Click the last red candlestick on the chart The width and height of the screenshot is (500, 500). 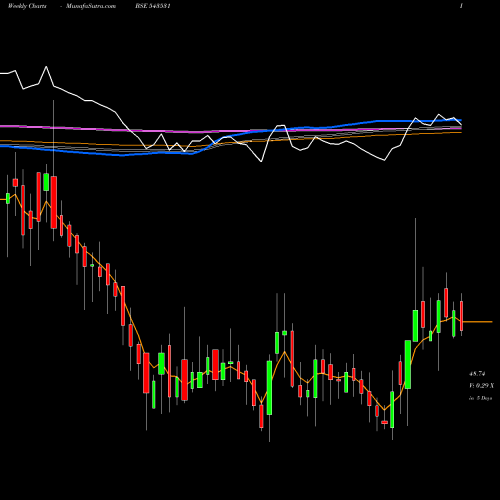[462, 315]
